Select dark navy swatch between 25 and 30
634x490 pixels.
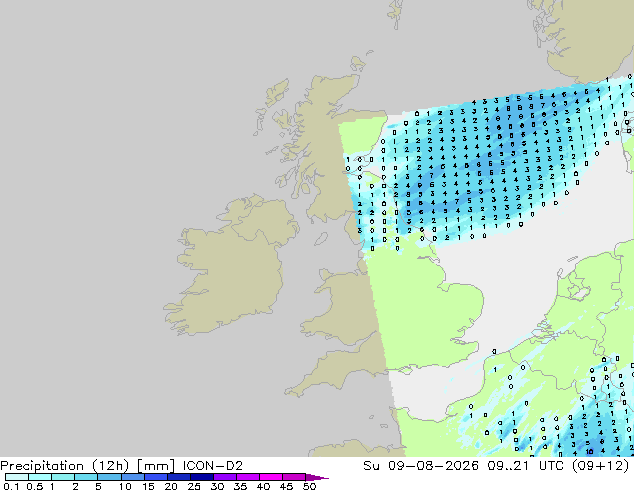pos(201,477)
